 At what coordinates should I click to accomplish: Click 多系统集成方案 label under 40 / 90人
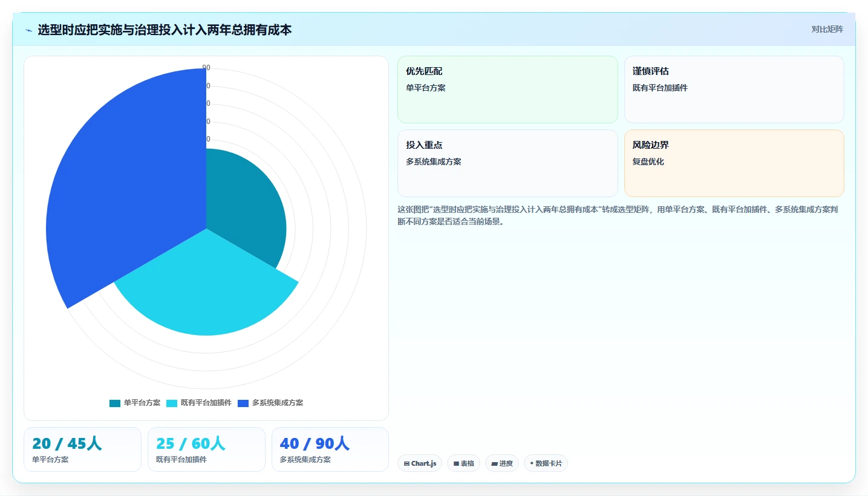coord(305,460)
